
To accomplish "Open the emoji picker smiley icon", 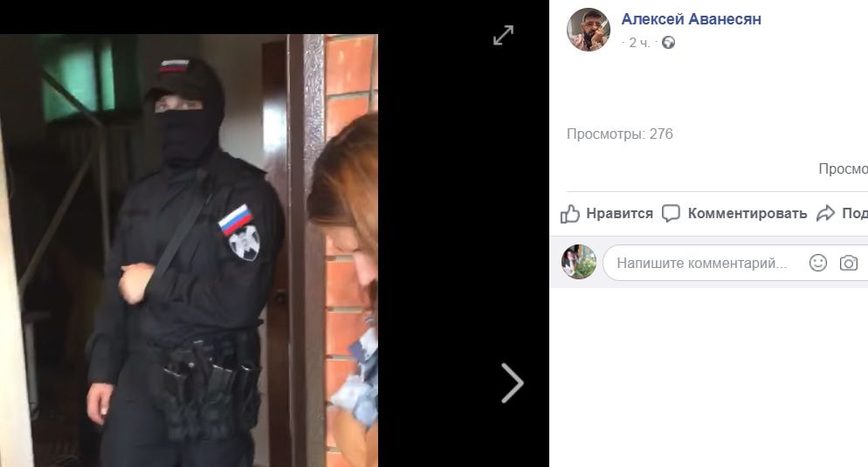I will tap(817, 263).
